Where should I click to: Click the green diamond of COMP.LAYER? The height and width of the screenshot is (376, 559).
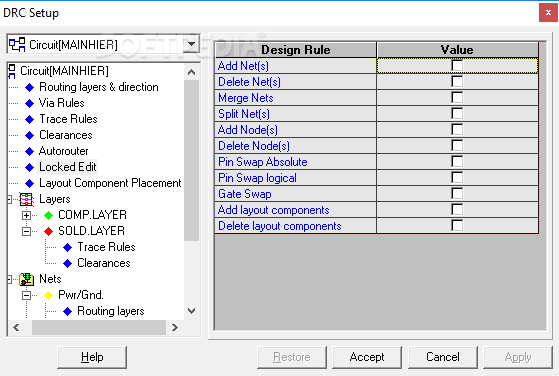tap(48, 215)
